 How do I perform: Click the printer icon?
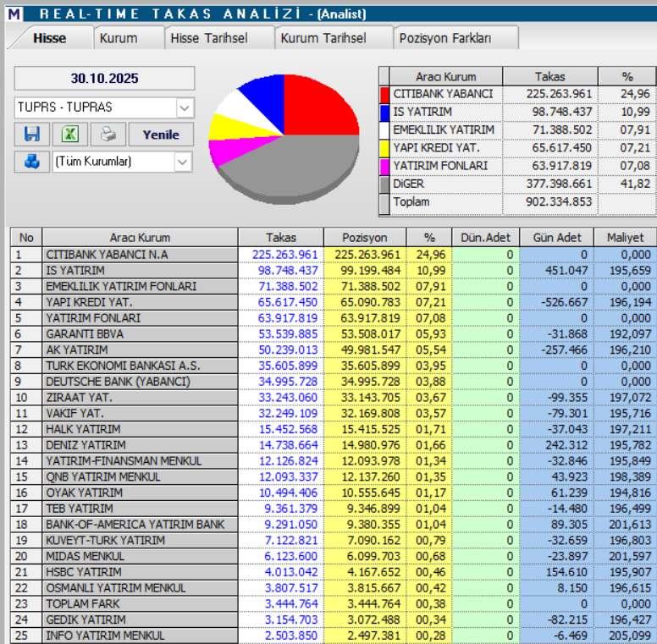point(108,135)
